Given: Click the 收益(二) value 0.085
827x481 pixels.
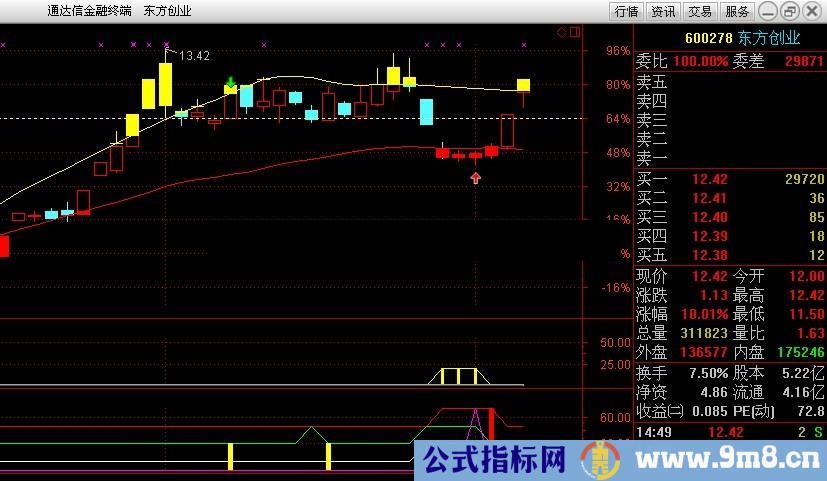Looking at the screenshot, I should tap(710, 411).
